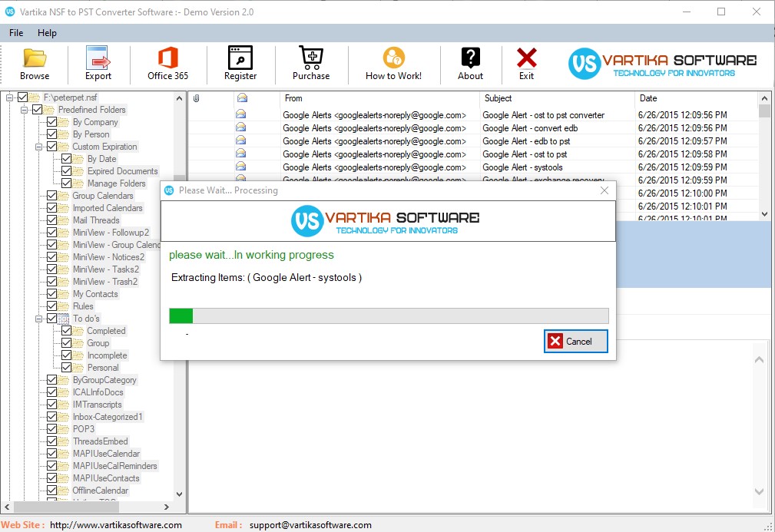Image resolution: width=775 pixels, height=532 pixels.
Task: Click the folder tree horizontal scrollbar thumb
Action: 66,507
